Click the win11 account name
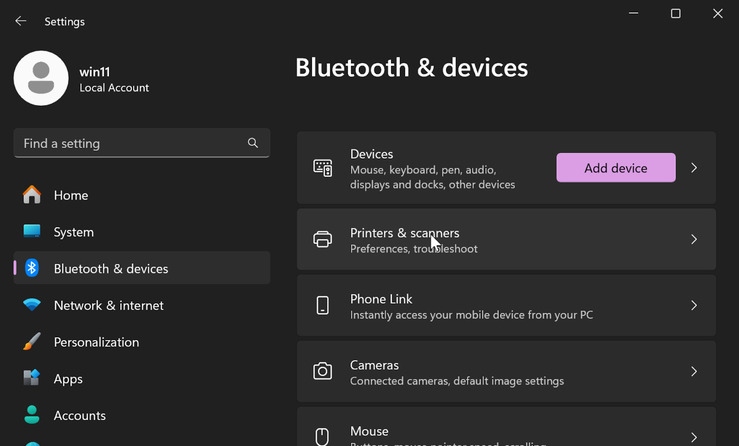Viewport: 739px width, 446px height. 95,72
